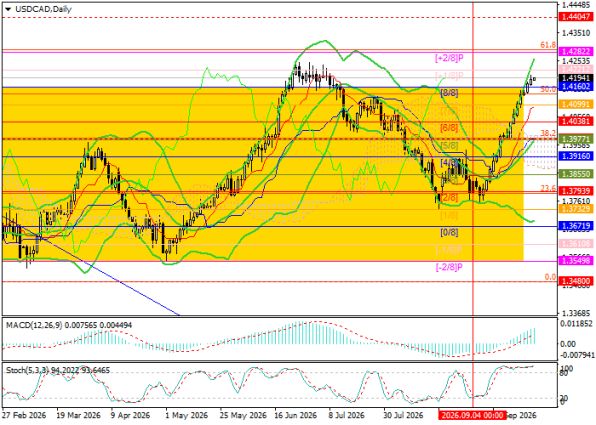Click the MACD scale value 0.011852
The image size is (596, 425).
point(577,323)
